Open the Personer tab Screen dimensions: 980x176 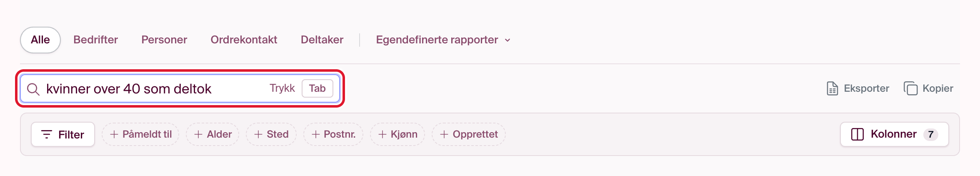pos(164,40)
